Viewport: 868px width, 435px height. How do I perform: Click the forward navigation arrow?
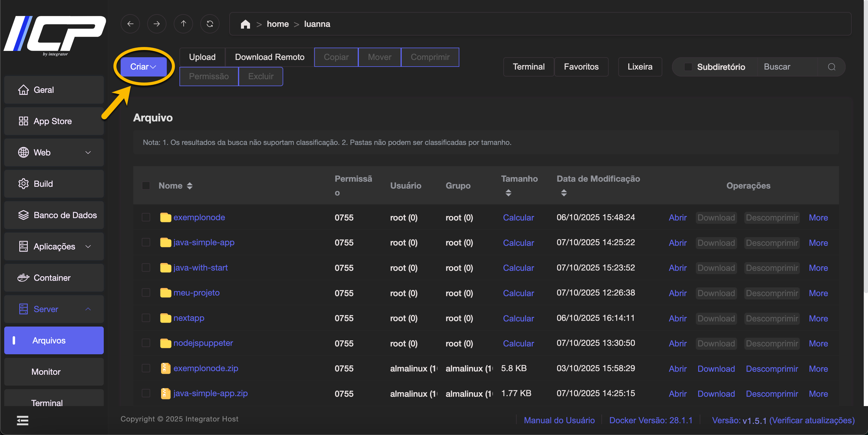(157, 24)
